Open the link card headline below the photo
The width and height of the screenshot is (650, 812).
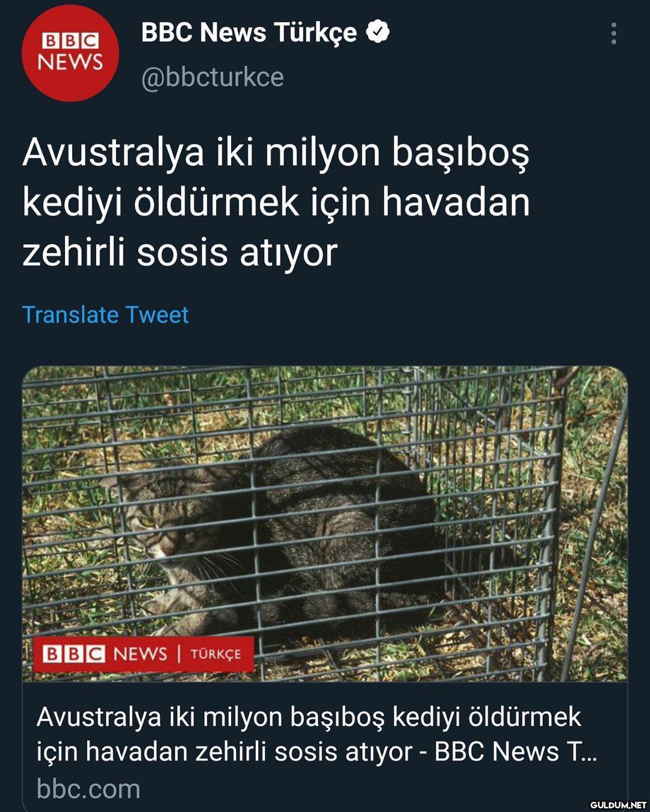click(x=317, y=734)
